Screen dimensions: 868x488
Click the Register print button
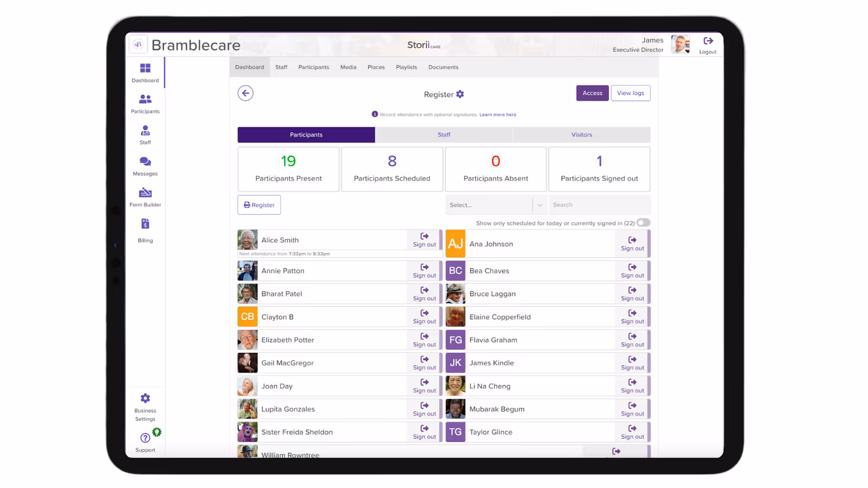click(x=259, y=205)
